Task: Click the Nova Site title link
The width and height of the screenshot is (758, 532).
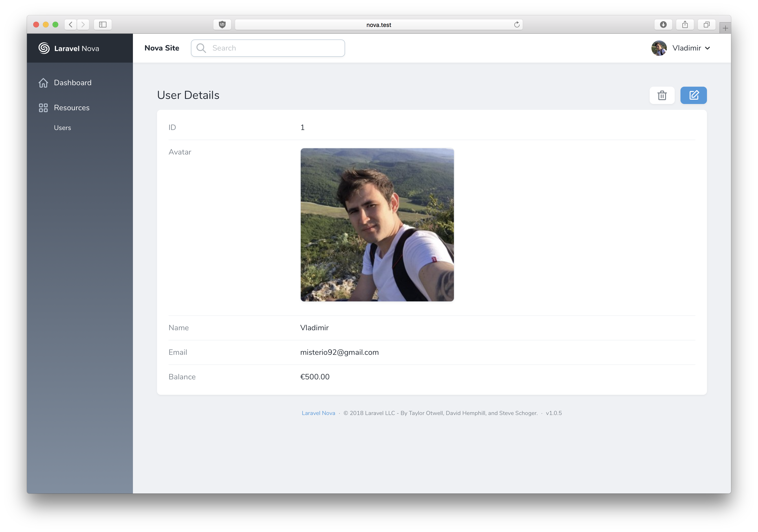Action: (x=162, y=48)
